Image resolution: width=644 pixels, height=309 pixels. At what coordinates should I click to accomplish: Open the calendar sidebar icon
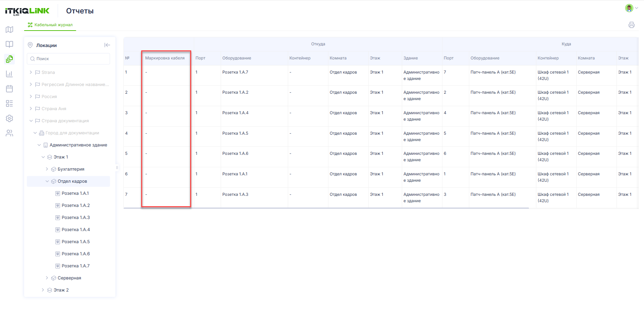9,89
